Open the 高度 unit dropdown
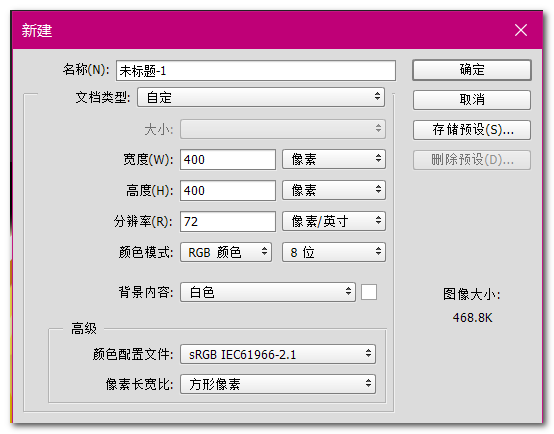554x434 pixels. coord(334,190)
